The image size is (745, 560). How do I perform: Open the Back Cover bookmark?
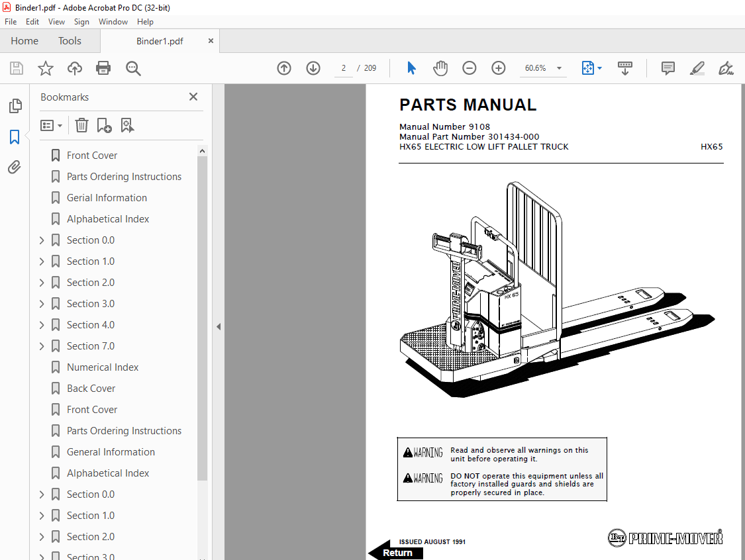click(x=91, y=389)
